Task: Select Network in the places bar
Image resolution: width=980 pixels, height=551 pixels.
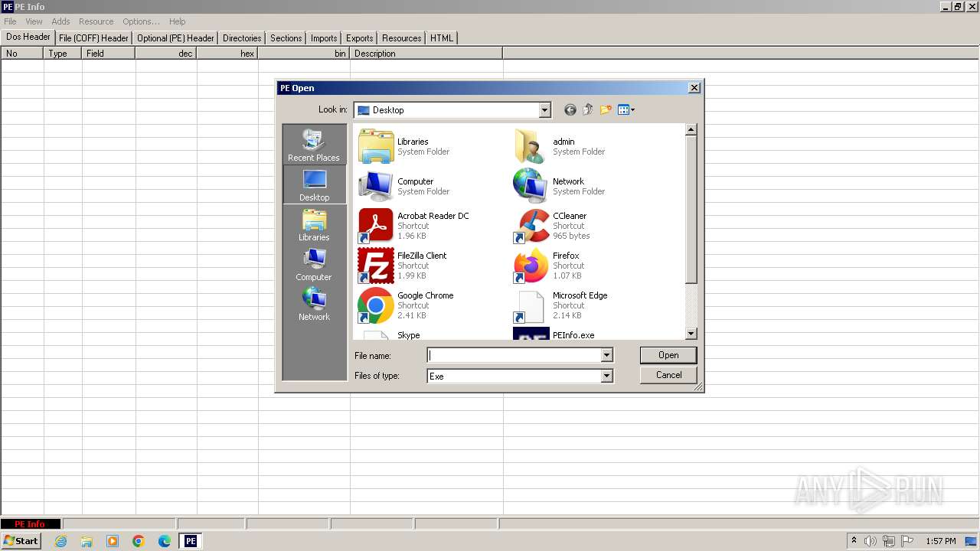Action: 314,304
